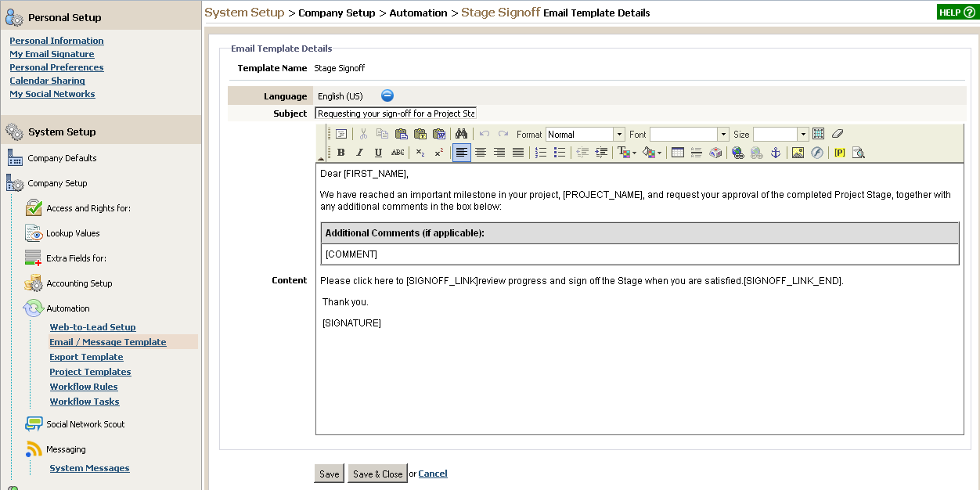Open Extra Fields settings
Image resolution: width=980 pixels, height=490 pixels.
[76, 258]
